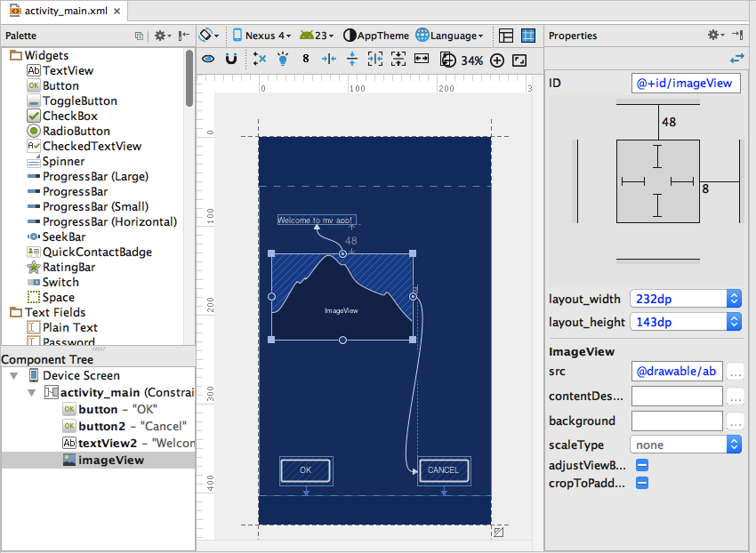
Task: Open the Nexus 4 device dropdown
Action: click(x=261, y=36)
